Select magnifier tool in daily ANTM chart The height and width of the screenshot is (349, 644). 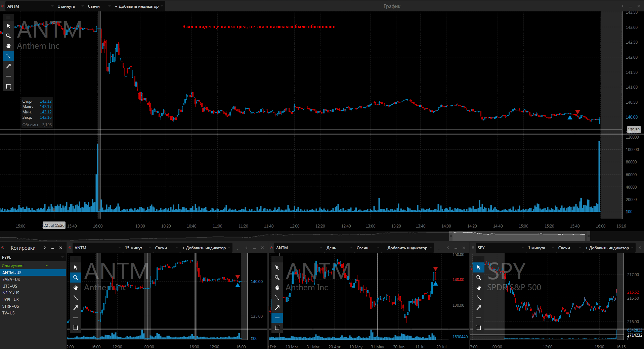pyautogui.click(x=277, y=278)
